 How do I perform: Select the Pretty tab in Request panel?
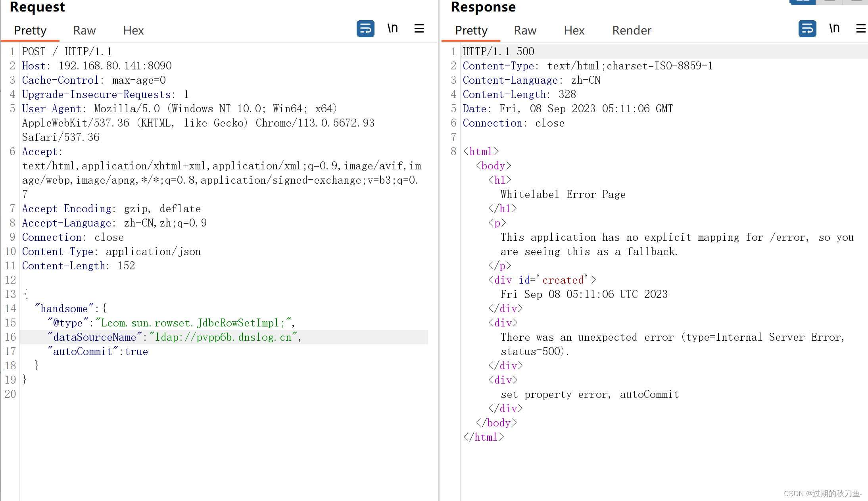[30, 30]
